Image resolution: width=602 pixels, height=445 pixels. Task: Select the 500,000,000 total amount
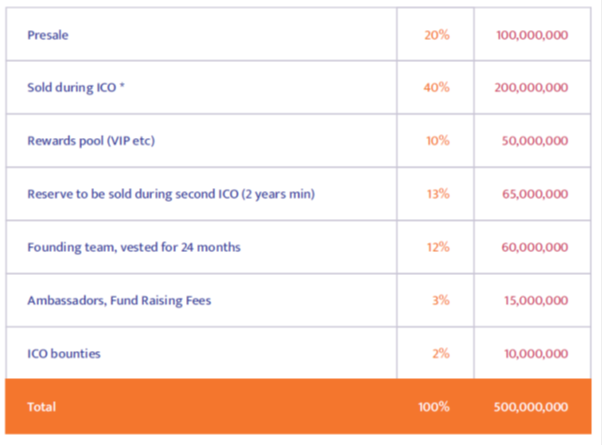click(531, 407)
